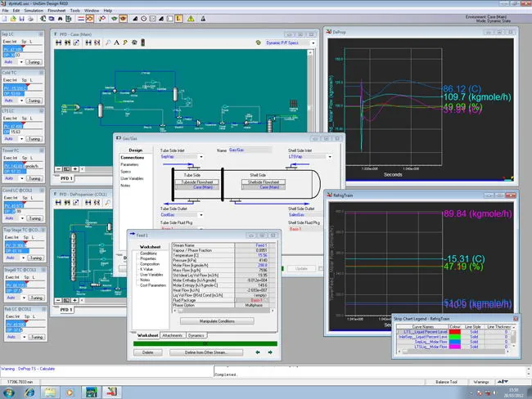This screenshot has height=399, width=532.
Task: Click the yellow warning triangle toolbar icon
Action: click(191, 19)
